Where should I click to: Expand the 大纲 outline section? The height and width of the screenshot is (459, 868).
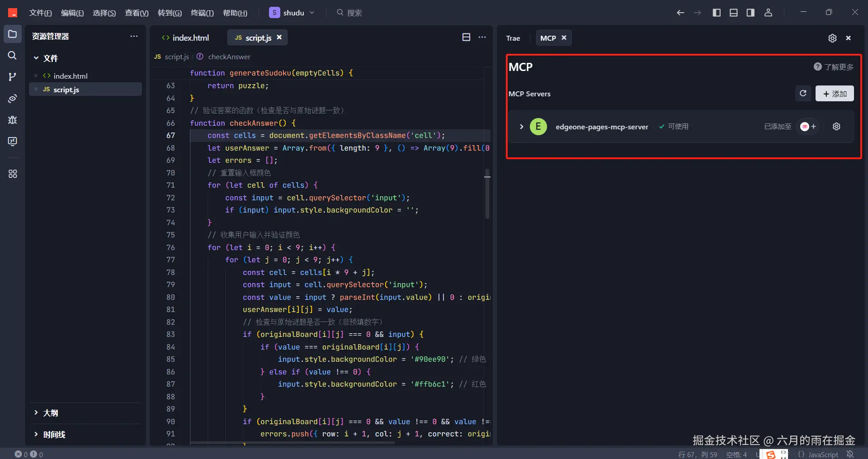50,413
